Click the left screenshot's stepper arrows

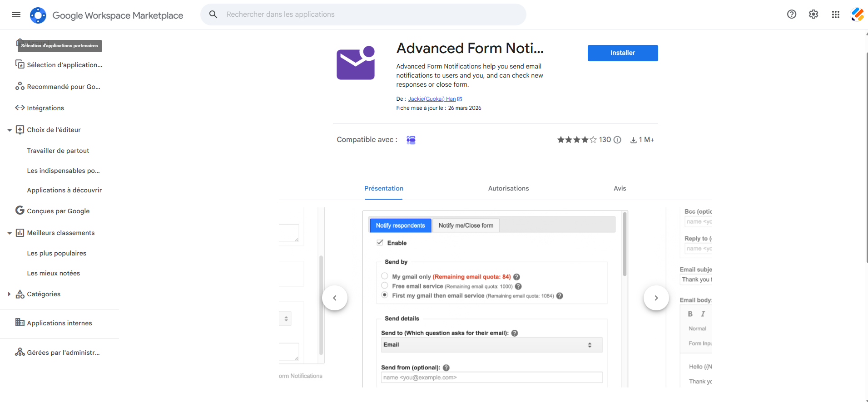(286, 319)
